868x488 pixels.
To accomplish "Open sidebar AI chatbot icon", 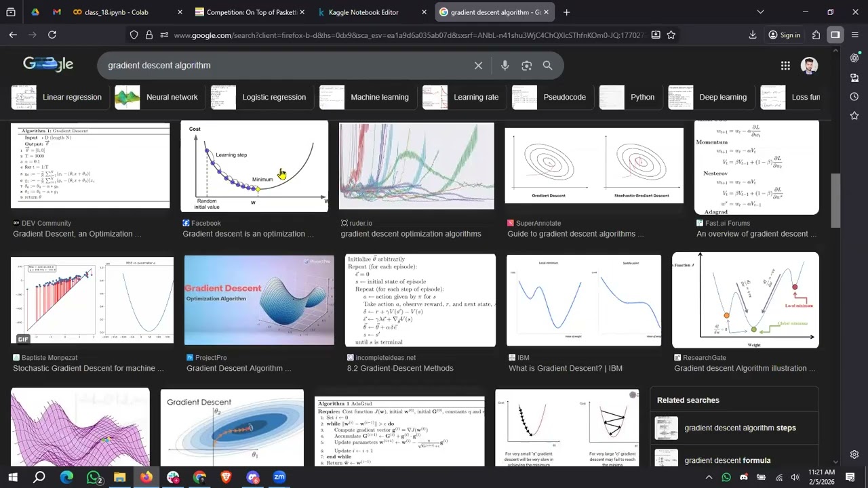I will (854, 58).
